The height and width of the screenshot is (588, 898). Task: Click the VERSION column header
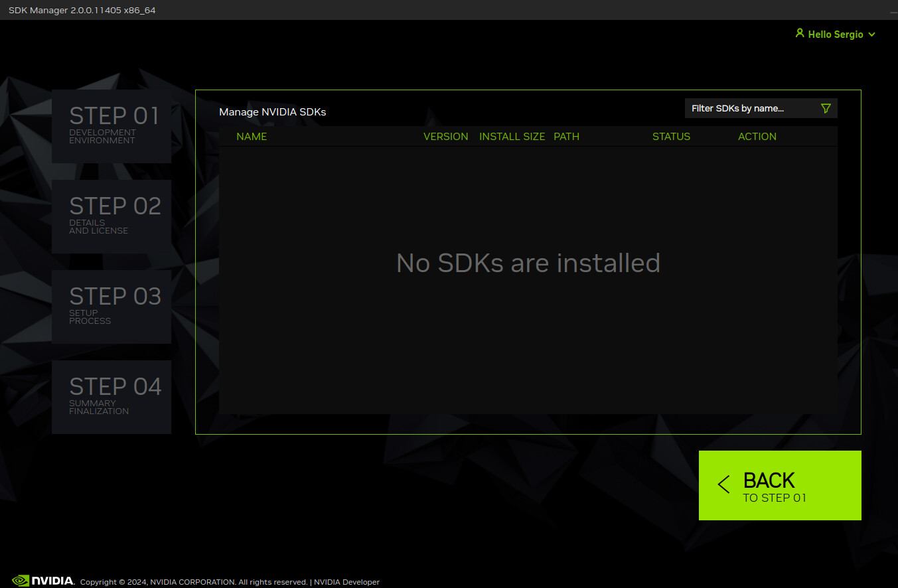click(446, 137)
